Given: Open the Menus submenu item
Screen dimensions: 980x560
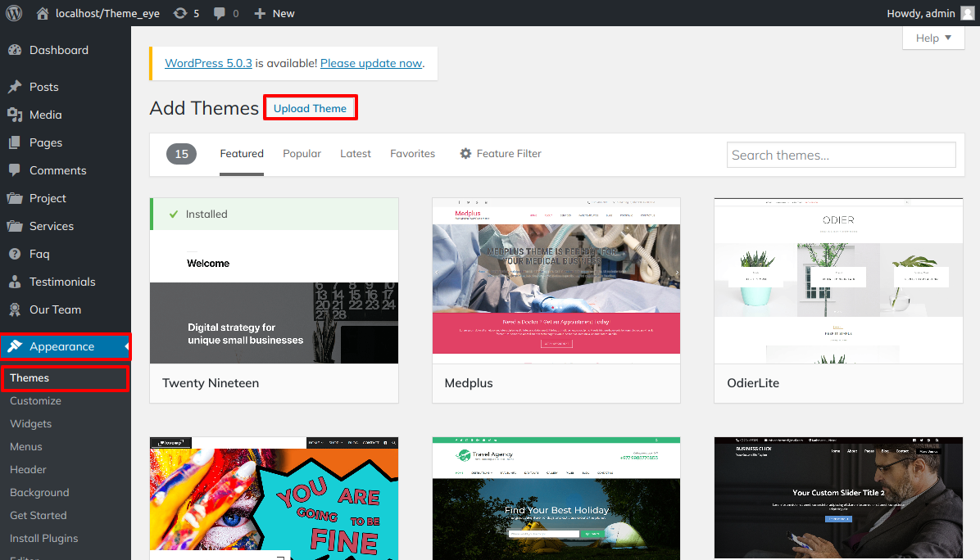Looking at the screenshot, I should click(26, 446).
